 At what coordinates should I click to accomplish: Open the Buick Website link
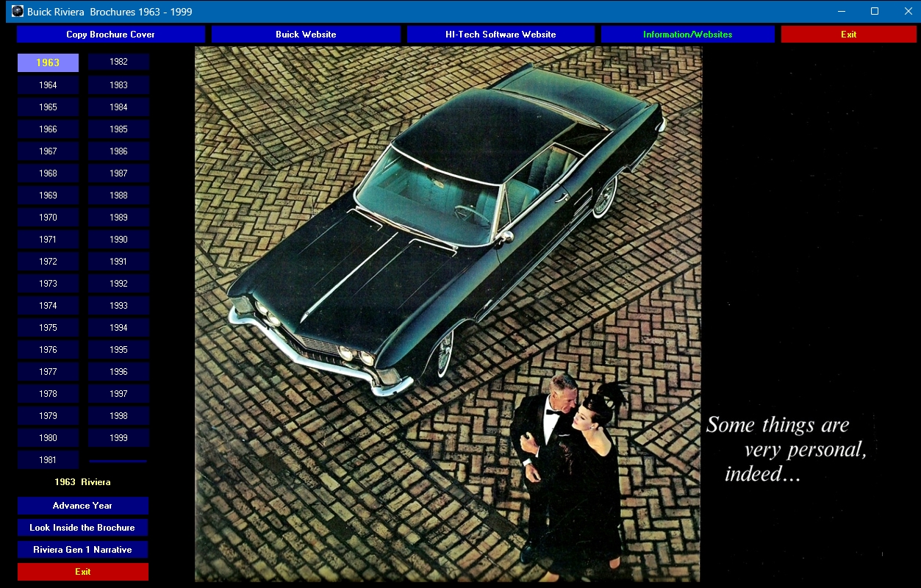click(x=306, y=35)
